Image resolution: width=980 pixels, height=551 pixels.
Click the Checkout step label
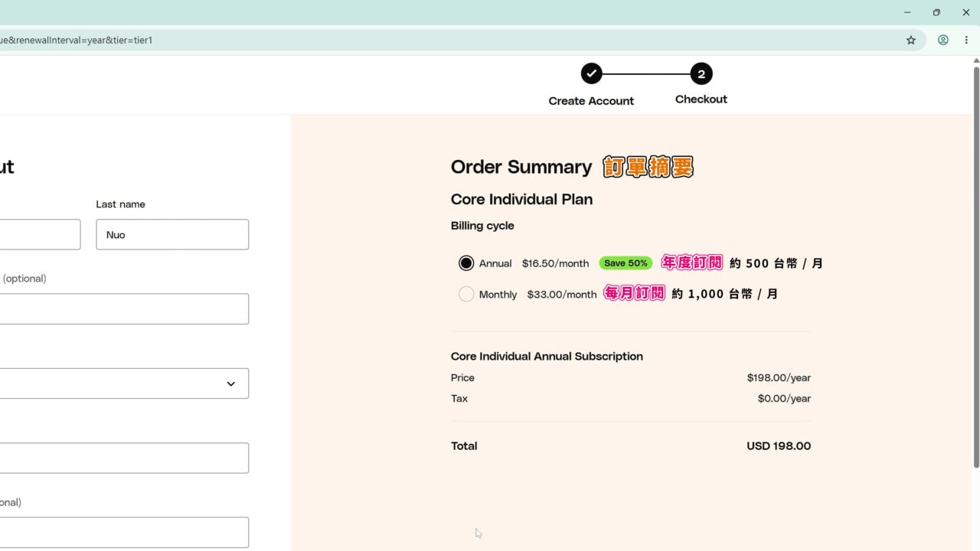tap(701, 99)
